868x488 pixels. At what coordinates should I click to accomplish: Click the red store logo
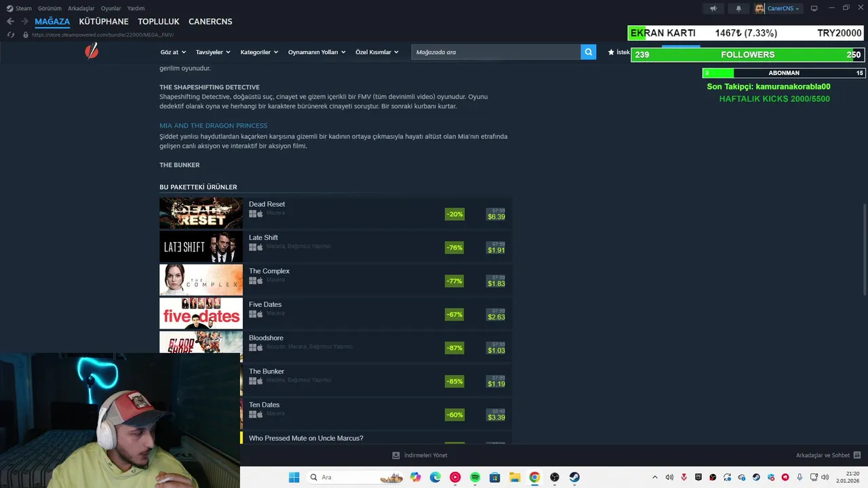[92, 50]
